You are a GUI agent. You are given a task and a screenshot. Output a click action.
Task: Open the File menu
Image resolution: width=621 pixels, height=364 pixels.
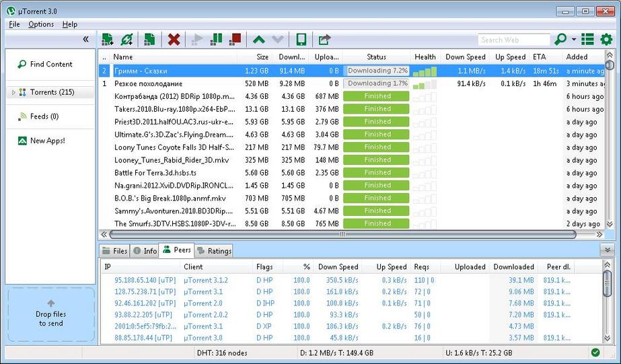point(14,24)
